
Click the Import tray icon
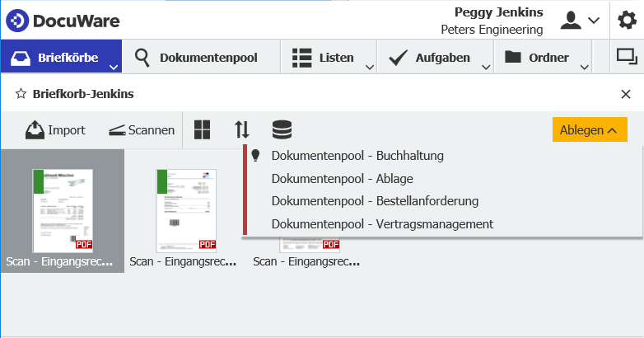click(x=35, y=129)
